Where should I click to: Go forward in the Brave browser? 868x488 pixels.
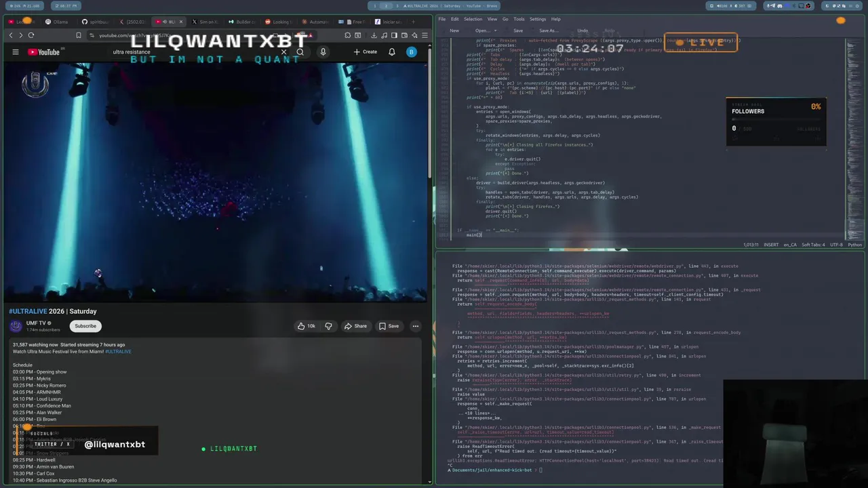click(20, 35)
